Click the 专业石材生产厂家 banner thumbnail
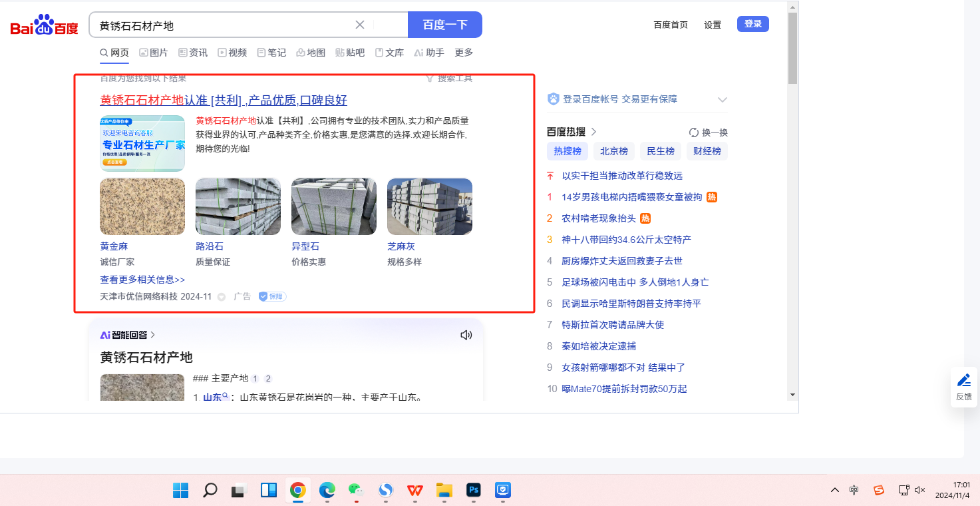This screenshot has height=506, width=980. coord(142,143)
